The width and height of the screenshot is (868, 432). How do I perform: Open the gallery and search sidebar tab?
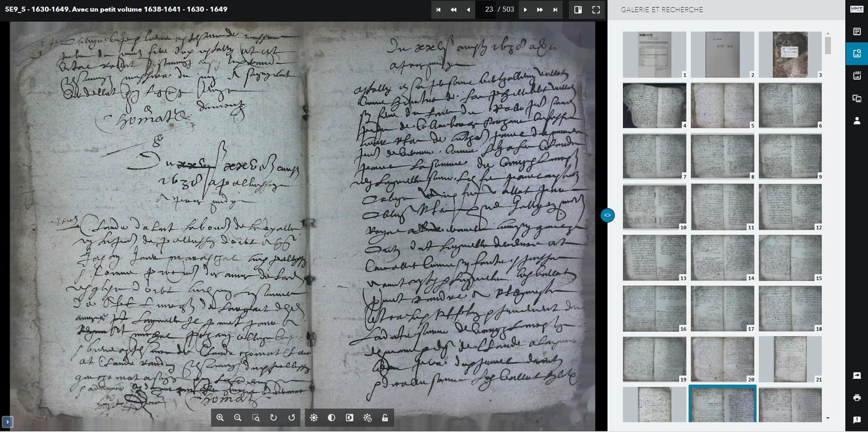click(x=857, y=54)
